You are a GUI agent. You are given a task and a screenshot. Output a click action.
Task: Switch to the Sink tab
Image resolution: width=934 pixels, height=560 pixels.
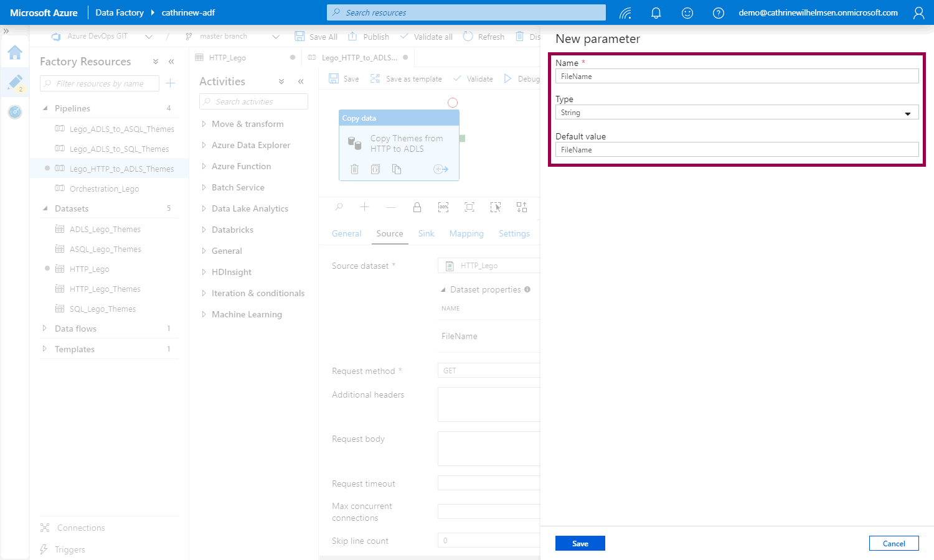pos(426,233)
